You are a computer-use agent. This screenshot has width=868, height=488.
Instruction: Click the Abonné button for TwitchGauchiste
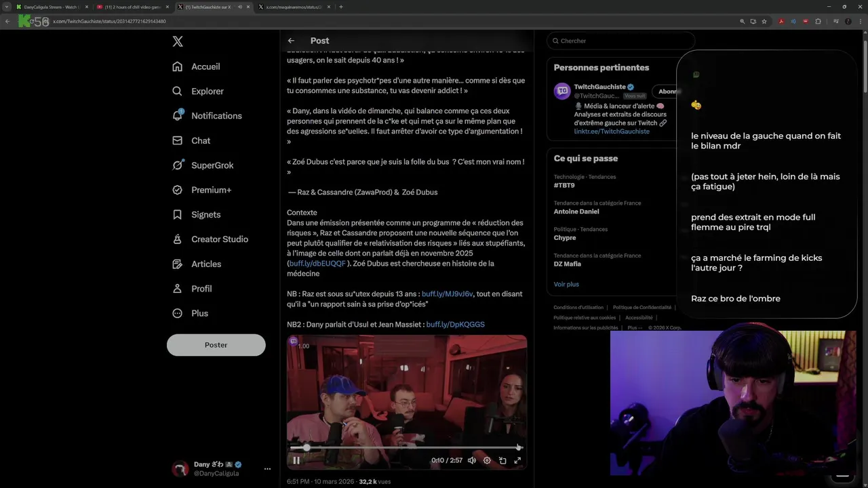[667, 91]
